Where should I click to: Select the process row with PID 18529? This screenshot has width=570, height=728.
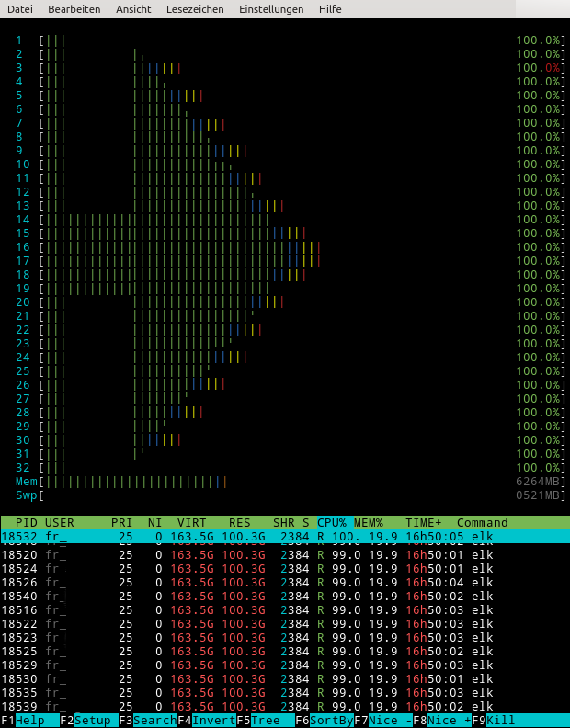(276, 665)
